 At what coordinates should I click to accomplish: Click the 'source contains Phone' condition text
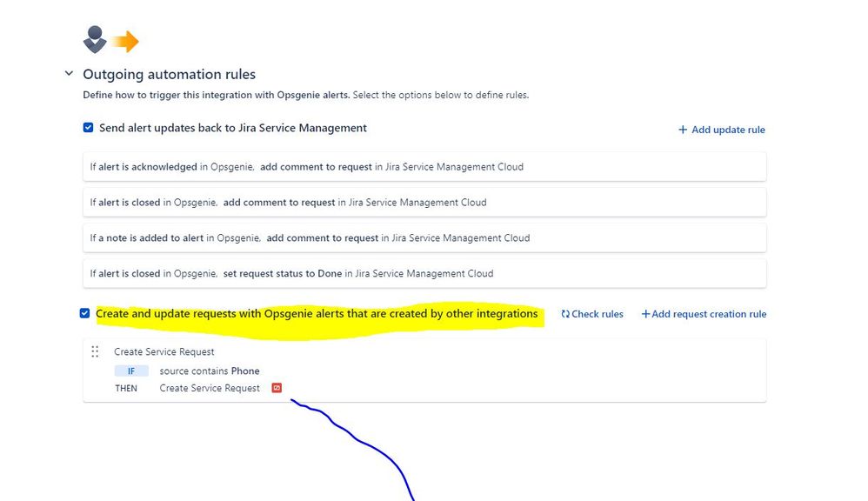pos(210,371)
